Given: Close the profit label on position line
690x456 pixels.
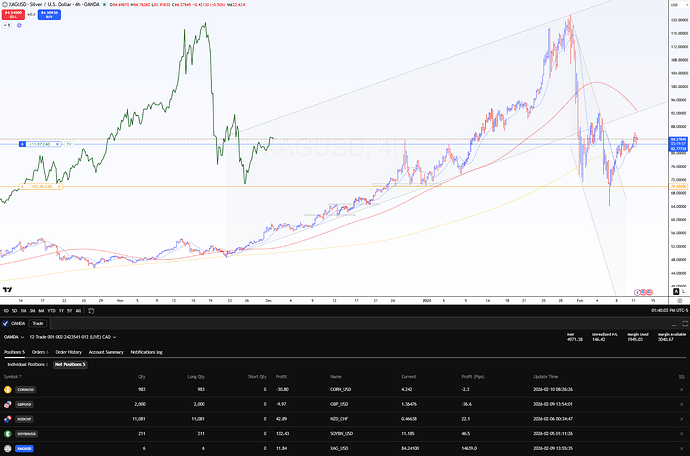Looking at the screenshot, I should click(x=58, y=144).
